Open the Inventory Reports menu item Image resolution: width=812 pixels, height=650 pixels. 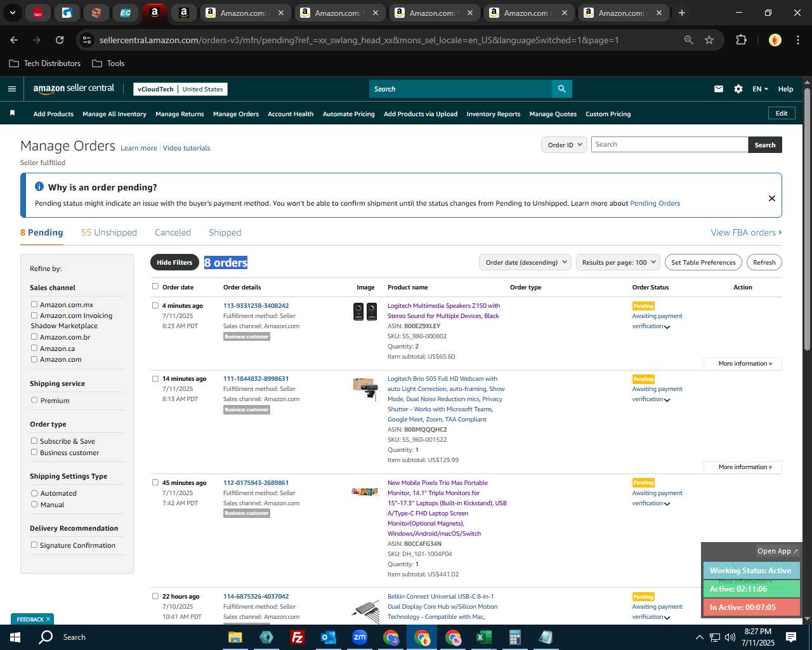pos(494,114)
